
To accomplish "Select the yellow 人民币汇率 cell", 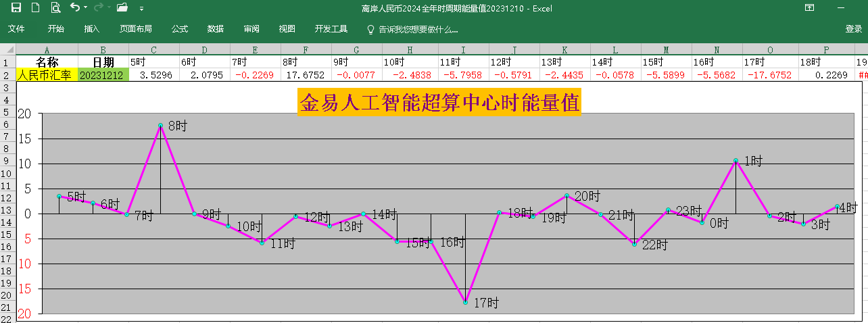I will (47, 75).
